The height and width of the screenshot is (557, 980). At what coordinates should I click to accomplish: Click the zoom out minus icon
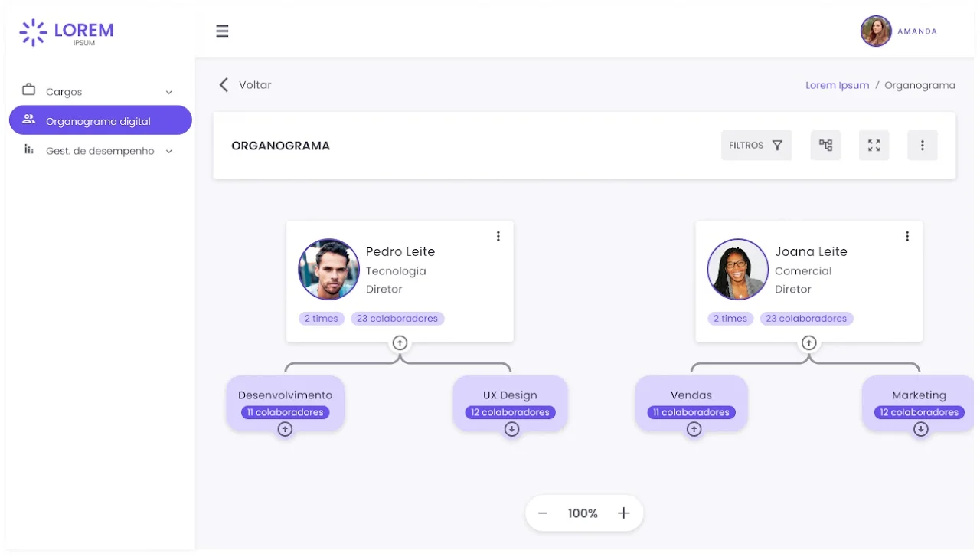[x=543, y=513]
